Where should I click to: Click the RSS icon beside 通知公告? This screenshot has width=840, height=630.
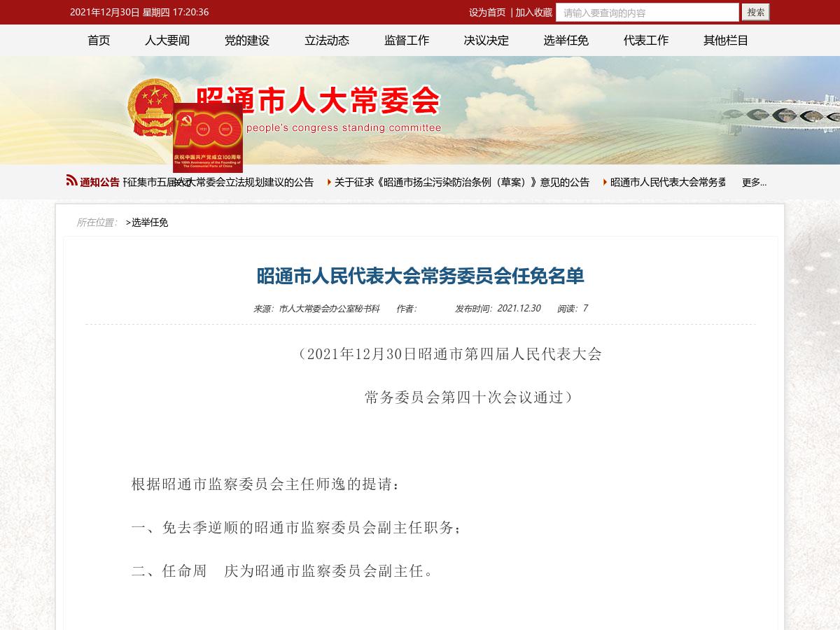[71, 181]
